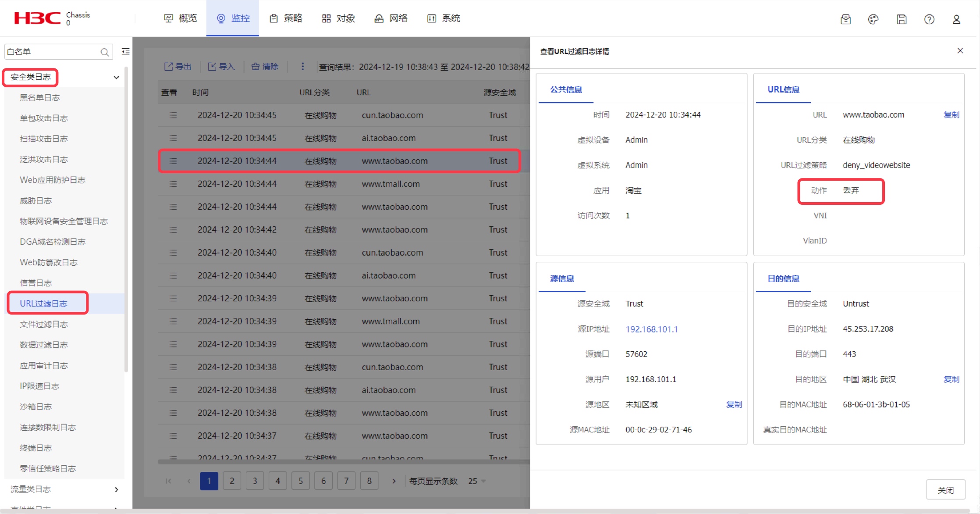View details of cun.taobao.com 10:34:45 row
Screen dimensions: 980x514
(x=173, y=115)
